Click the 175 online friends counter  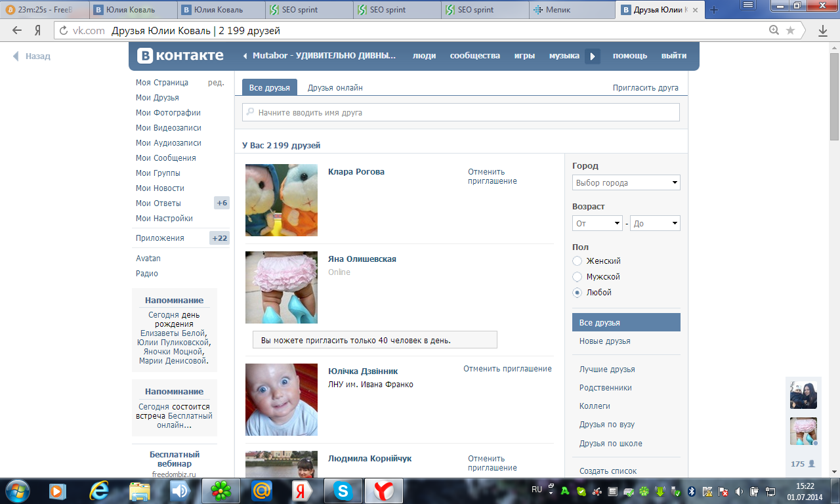(803, 463)
